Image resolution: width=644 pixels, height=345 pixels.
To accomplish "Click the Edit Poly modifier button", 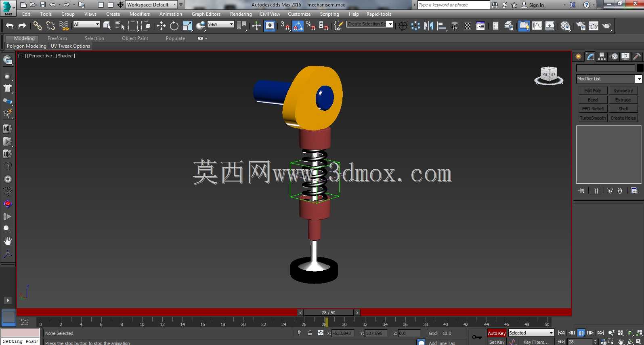I will pyautogui.click(x=593, y=90).
